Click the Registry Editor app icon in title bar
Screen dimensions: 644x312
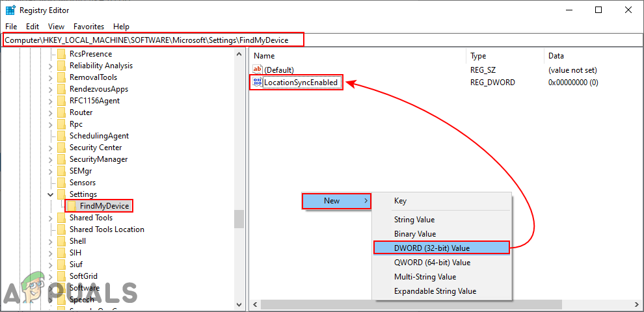click(10, 10)
